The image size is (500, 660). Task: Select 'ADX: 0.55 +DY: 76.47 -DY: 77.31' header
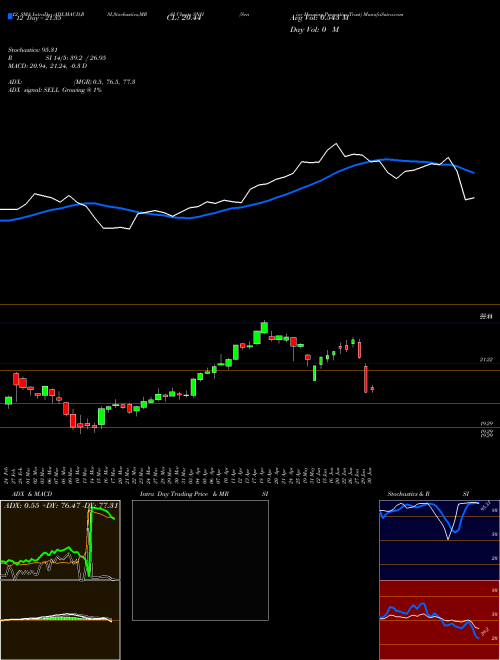61,505
